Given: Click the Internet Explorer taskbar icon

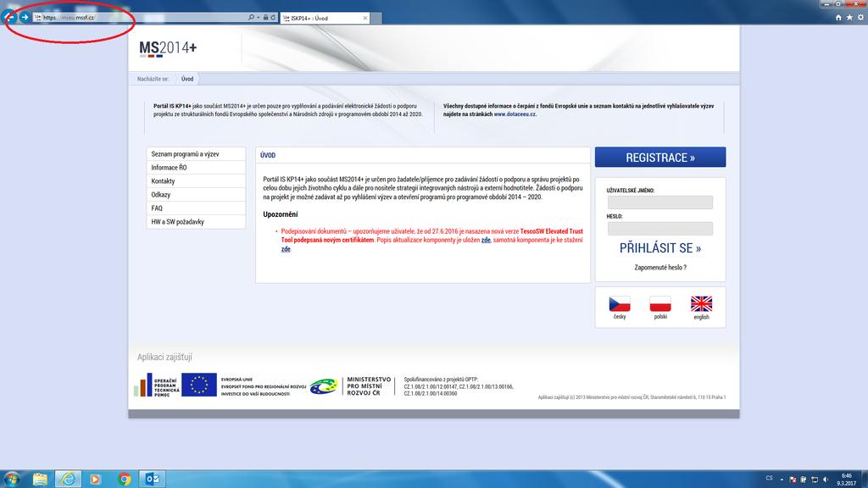Looking at the screenshot, I should (68, 480).
